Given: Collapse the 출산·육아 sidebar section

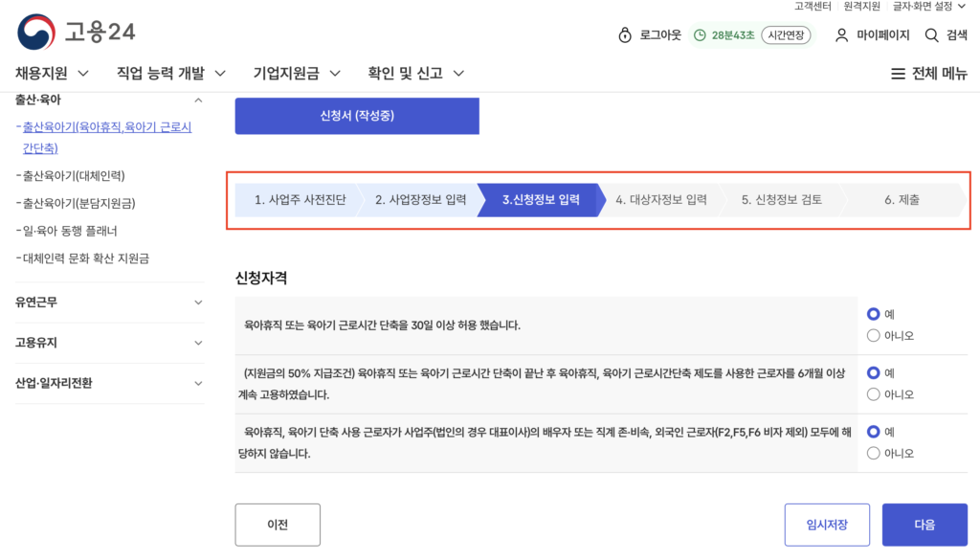Looking at the screenshot, I should pyautogui.click(x=198, y=100).
